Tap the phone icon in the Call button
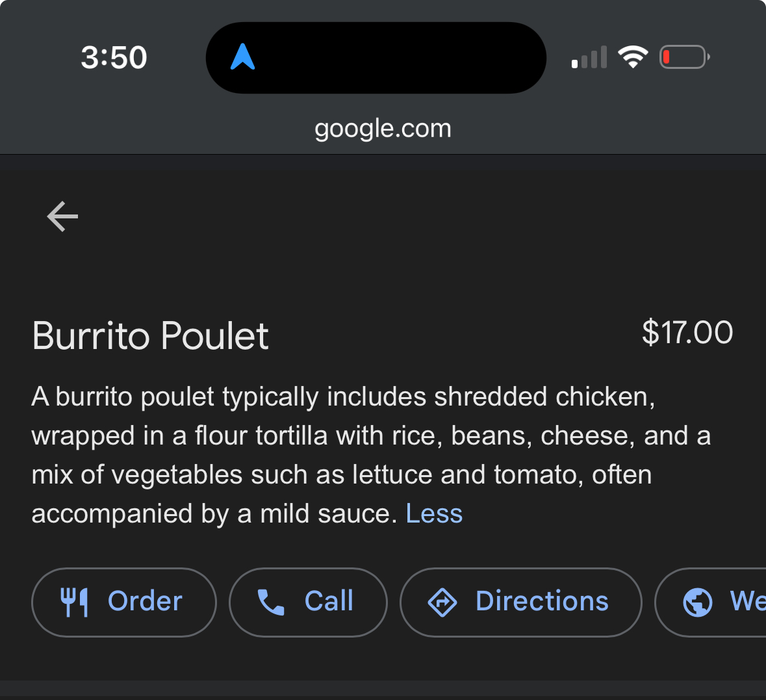 click(x=270, y=602)
